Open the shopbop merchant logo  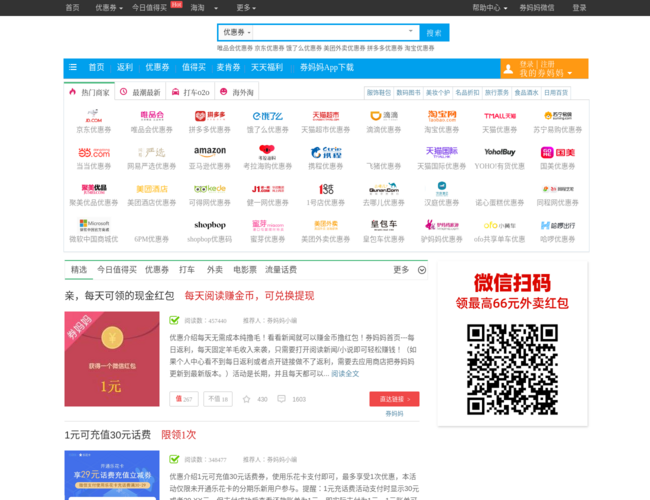[x=210, y=225]
